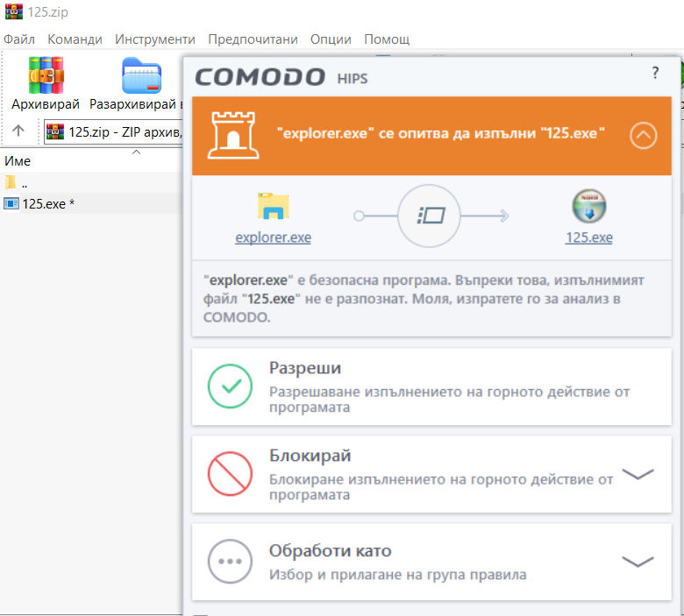Open the Команди menu

tap(75, 39)
